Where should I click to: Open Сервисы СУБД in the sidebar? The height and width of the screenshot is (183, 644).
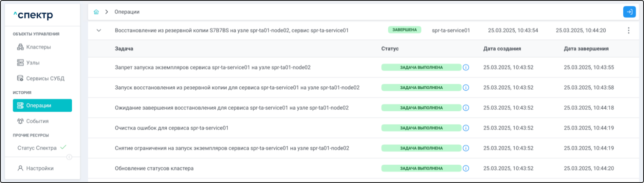pyautogui.click(x=45, y=78)
